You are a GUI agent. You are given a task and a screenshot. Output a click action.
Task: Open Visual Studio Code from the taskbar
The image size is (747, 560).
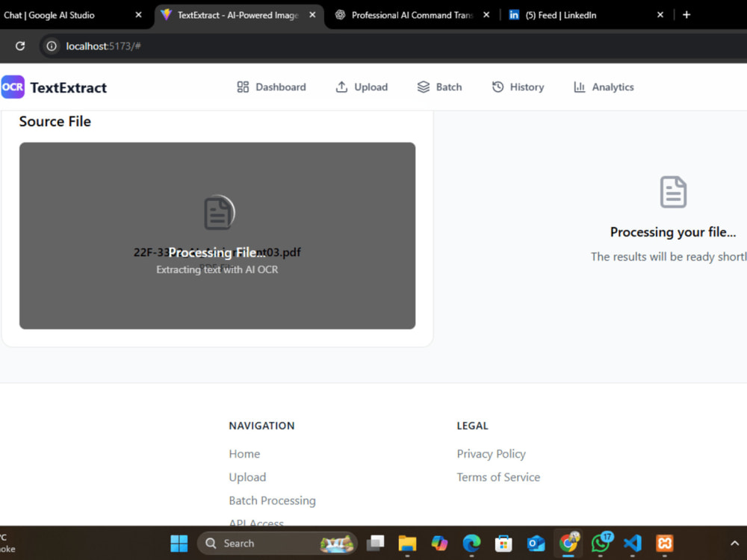pos(633,544)
